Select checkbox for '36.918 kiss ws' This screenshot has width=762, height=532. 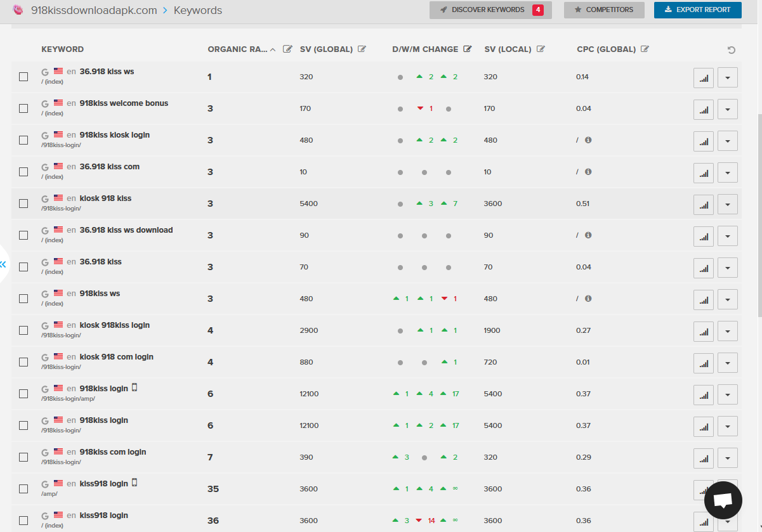[x=23, y=77]
